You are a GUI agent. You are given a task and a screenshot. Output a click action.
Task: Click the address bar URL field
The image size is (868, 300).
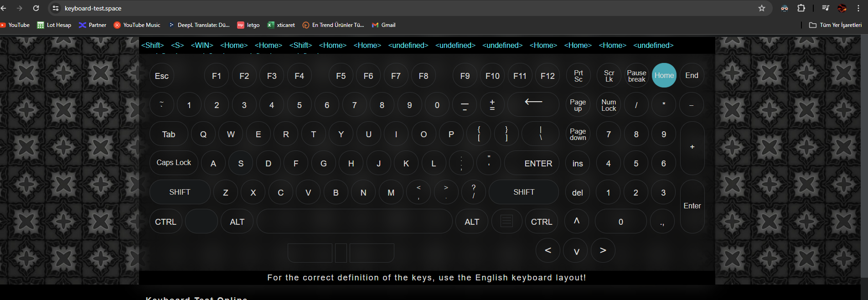410,8
